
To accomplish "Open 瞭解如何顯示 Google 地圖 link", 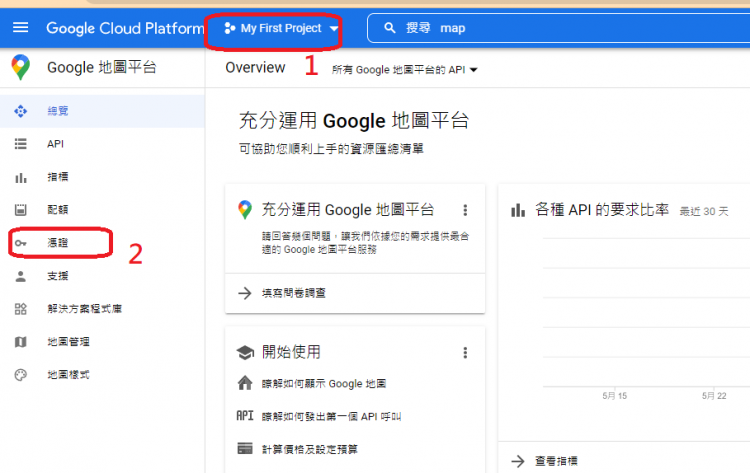I will [323, 384].
